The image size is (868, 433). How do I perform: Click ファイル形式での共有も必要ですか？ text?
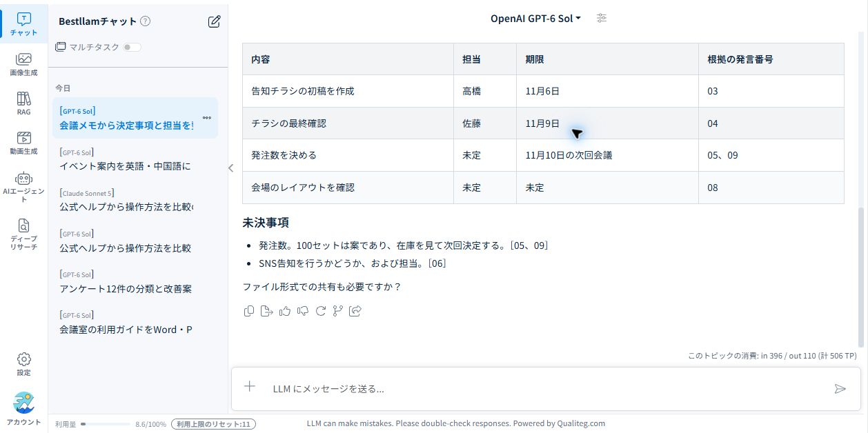pos(322,286)
